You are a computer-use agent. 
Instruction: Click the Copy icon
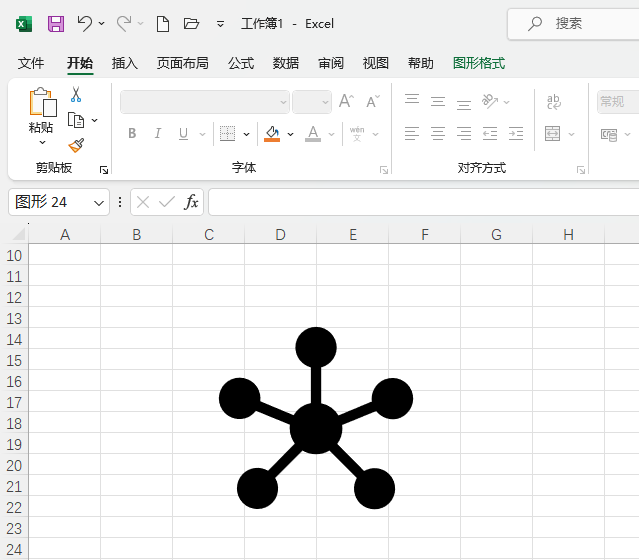click(x=76, y=120)
